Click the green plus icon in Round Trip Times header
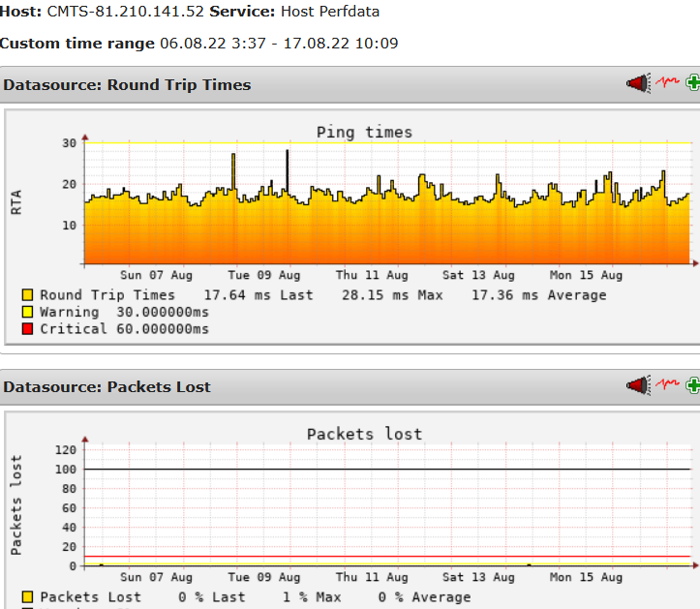The image size is (700, 609). [693, 82]
